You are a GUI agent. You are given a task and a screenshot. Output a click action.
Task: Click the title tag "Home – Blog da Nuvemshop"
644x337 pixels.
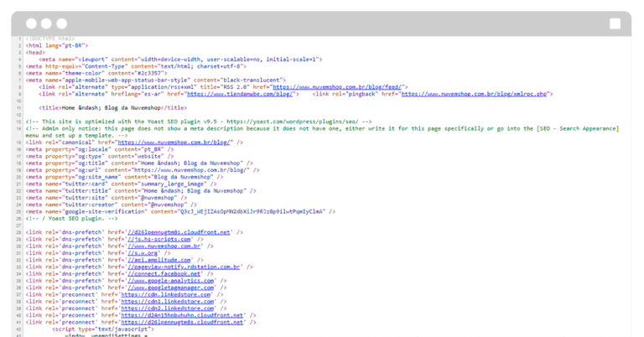tap(112, 108)
